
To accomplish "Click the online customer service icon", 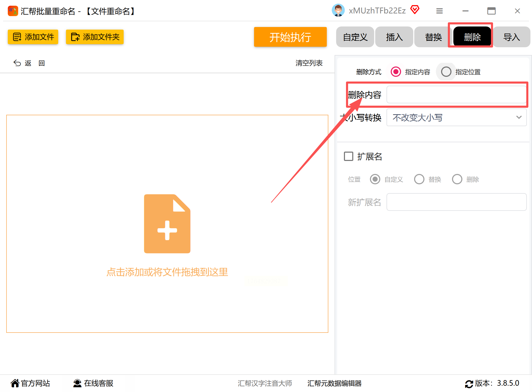I will (77, 383).
